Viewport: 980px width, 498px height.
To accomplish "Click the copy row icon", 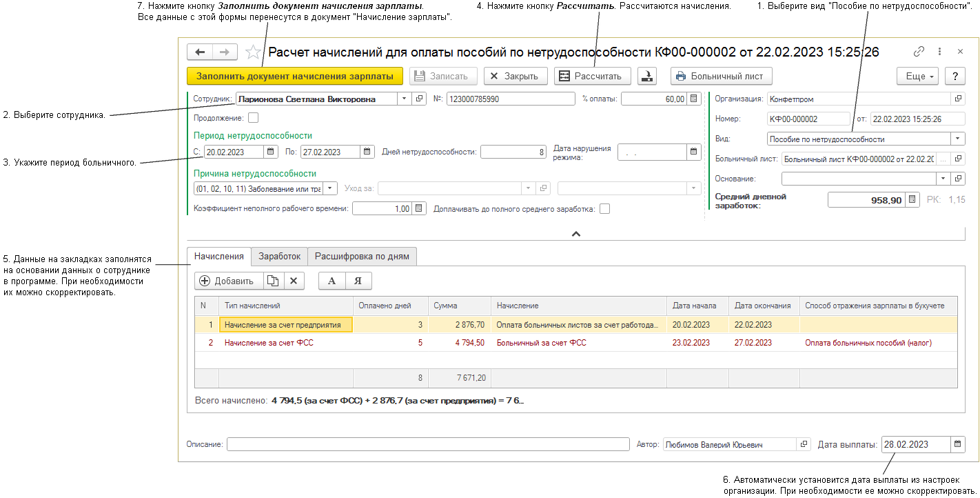I will point(274,281).
